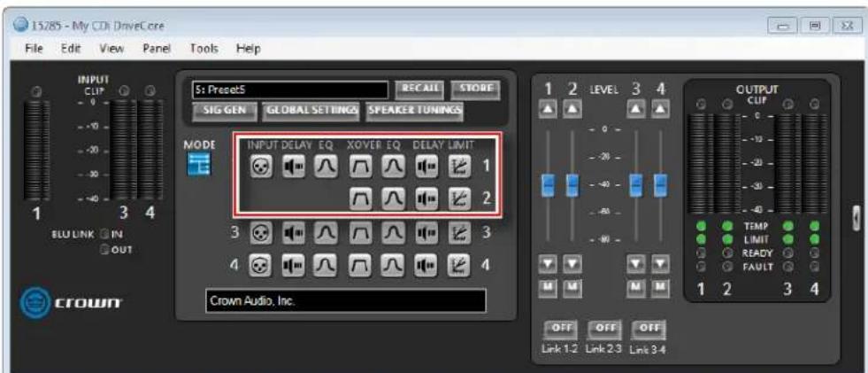
Task: Lower channel 4 level with down arrow
Action: [659, 264]
